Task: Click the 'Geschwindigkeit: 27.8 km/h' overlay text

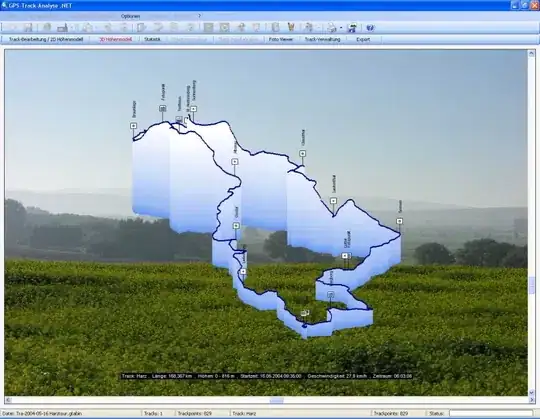Action: pos(337,376)
